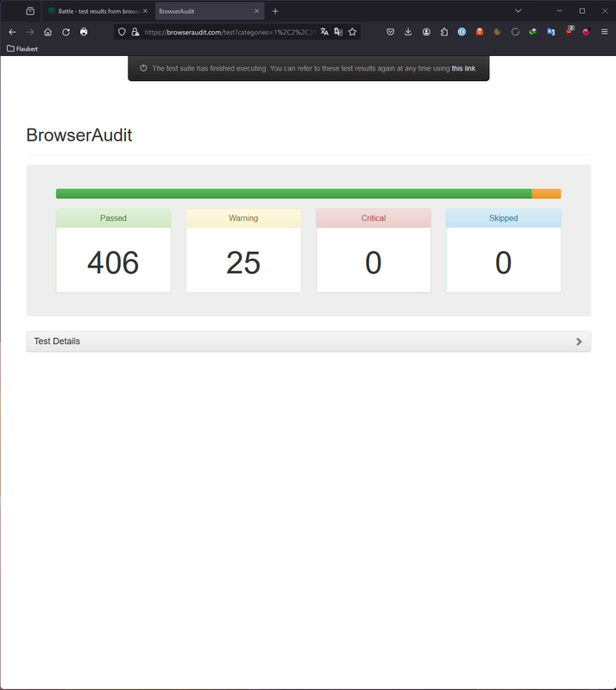616x690 pixels.
Task: Print the current page using printer icon
Action: coord(84,32)
